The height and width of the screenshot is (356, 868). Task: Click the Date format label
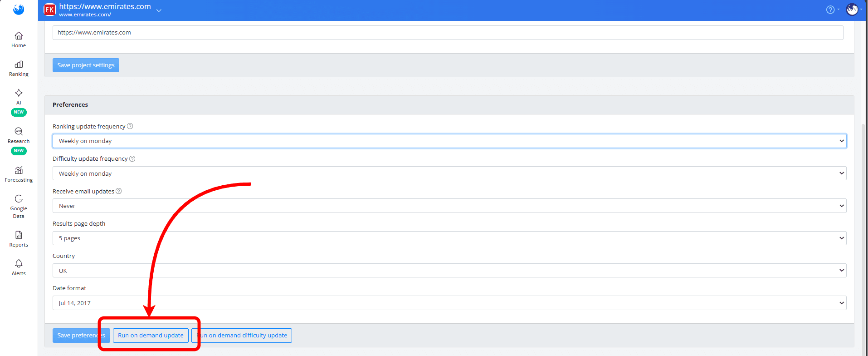(x=69, y=288)
